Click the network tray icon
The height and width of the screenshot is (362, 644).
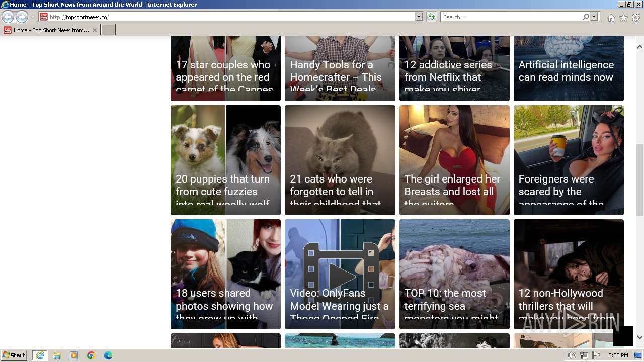584,355
